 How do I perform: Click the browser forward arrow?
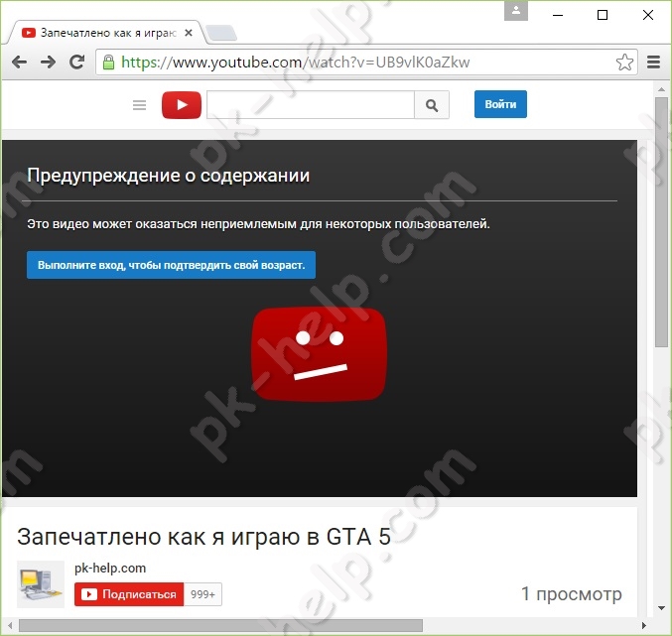pyautogui.click(x=48, y=63)
